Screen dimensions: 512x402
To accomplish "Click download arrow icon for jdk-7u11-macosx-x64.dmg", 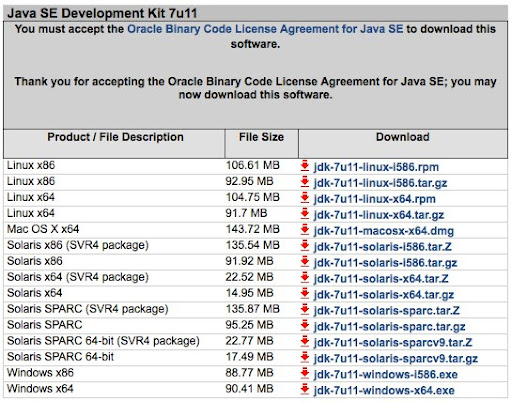I will coord(305,230).
